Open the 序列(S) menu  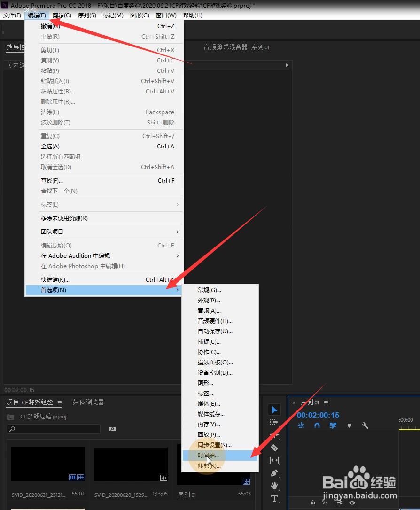pos(87,15)
